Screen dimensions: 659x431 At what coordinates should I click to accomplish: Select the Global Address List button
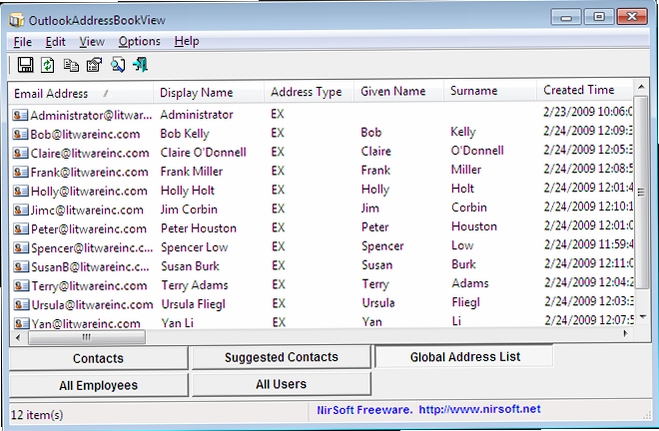[x=464, y=357]
